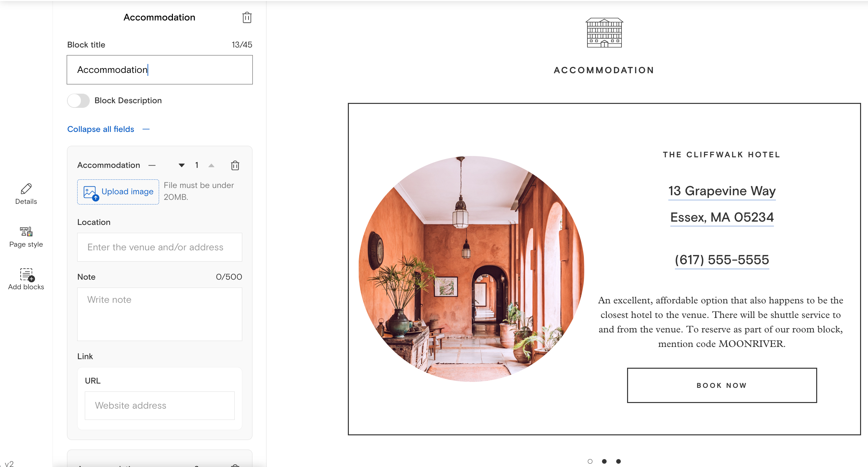Collapse all fields using the minus button
The width and height of the screenshot is (868, 467).
(147, 129)
